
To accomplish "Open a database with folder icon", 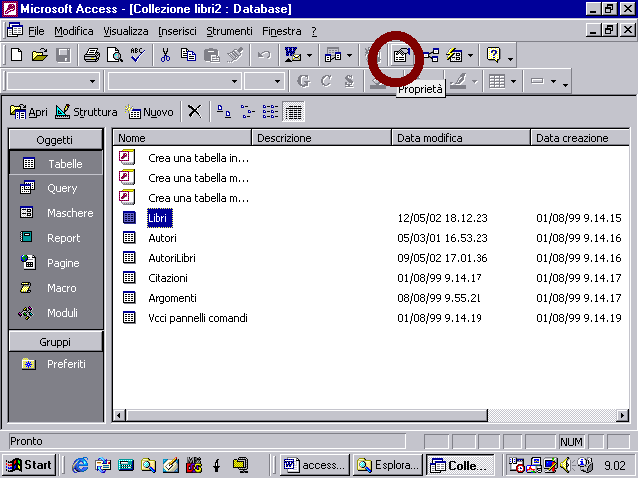I will click(39, 55).
